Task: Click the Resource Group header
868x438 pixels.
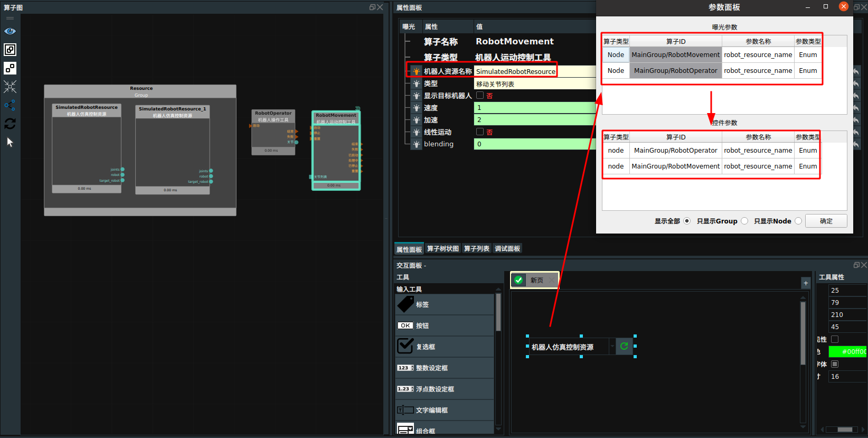Action: [x=140, y=91]
